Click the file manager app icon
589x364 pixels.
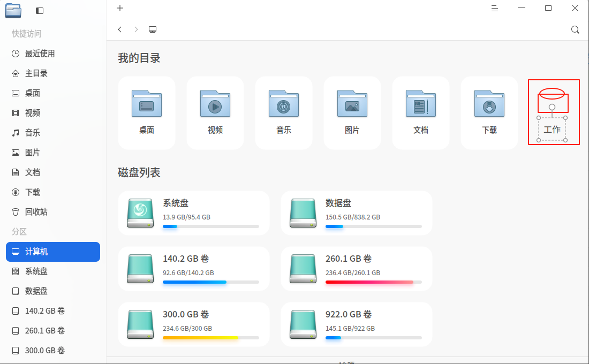(x=13, y=11)
